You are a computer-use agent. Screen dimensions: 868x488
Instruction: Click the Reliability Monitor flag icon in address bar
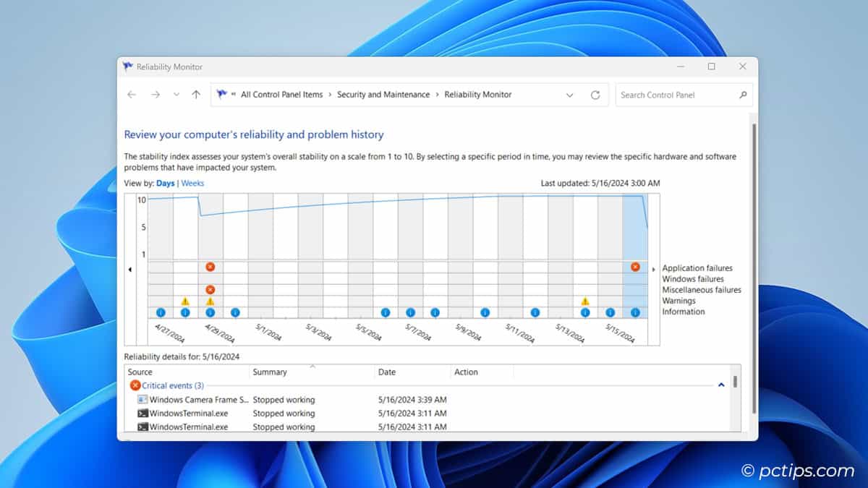point(221,94)
